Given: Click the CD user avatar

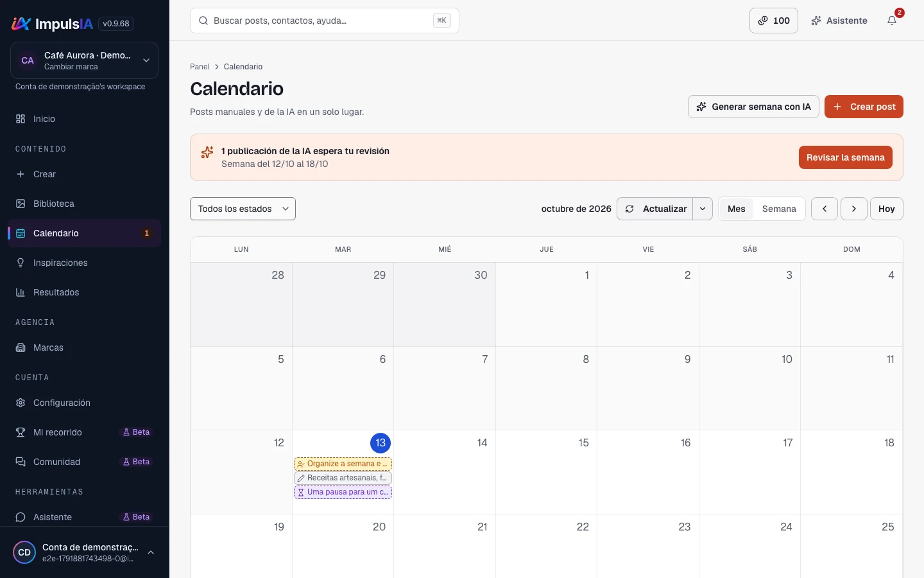Looking at the screenshot, I should coord(24,552).
